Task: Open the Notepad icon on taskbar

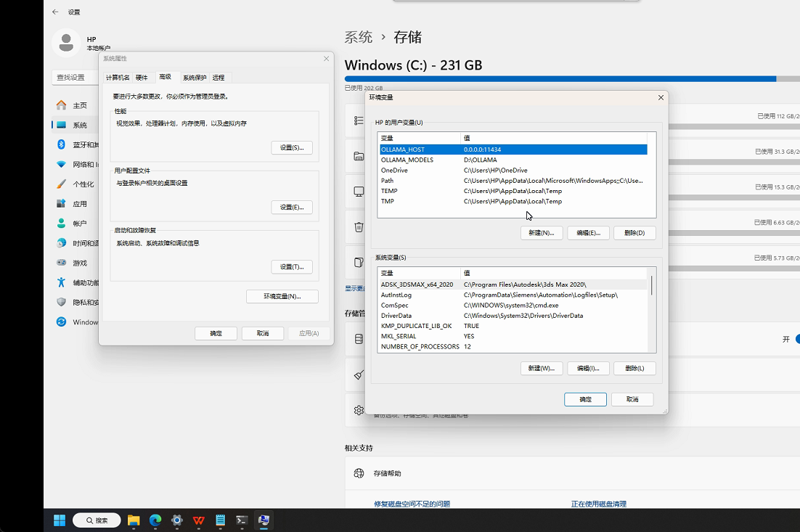Action: tap(221, 520)
